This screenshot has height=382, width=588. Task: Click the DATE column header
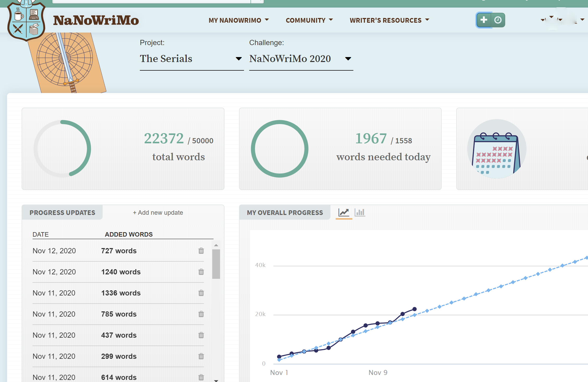(x=41, y=234)
